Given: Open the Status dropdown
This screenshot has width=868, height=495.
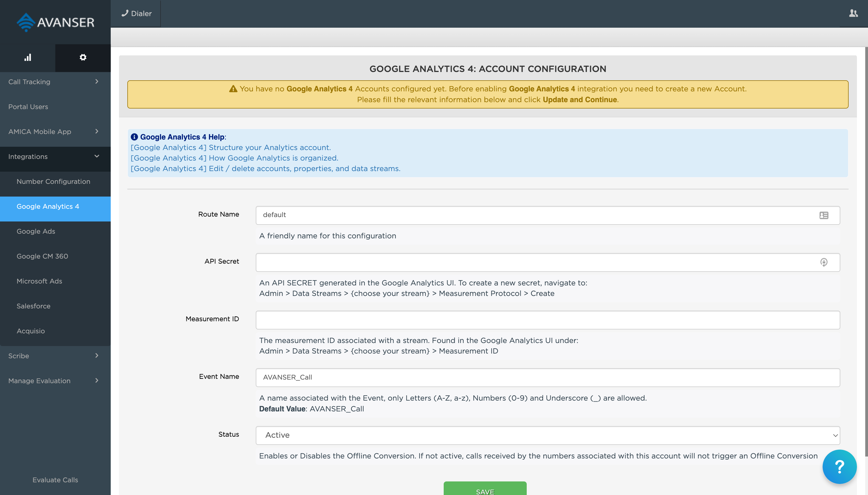Looking at the screenshot, I should point(547,435).
